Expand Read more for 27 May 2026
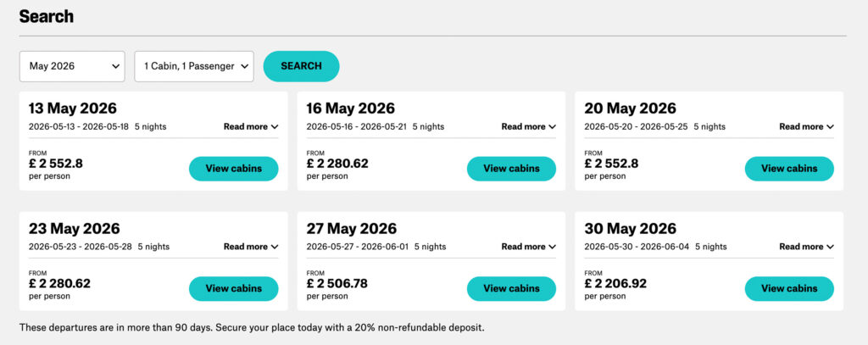The height and width of the screenshot is (345, 868). tap(528, 247)
